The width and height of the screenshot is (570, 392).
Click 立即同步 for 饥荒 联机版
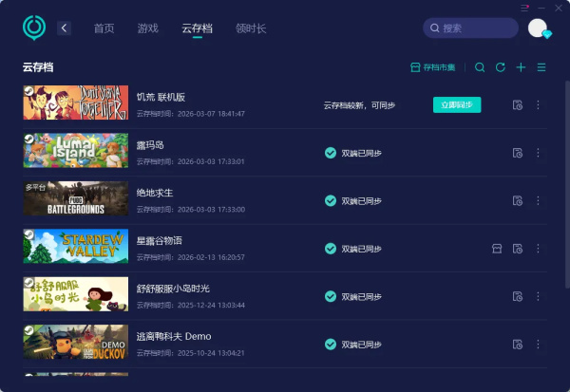tap(457, 105)
